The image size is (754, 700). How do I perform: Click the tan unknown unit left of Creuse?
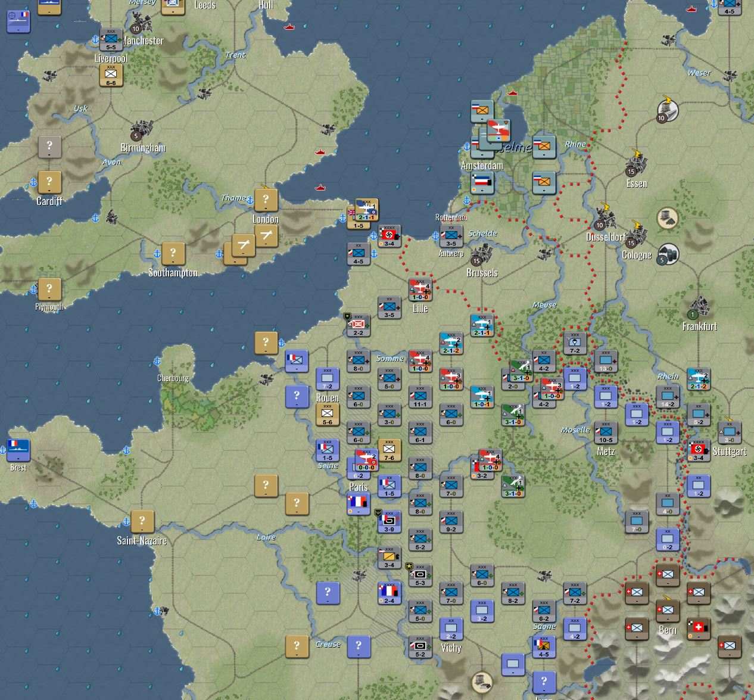pyautogui.click(x=297, y=646)
